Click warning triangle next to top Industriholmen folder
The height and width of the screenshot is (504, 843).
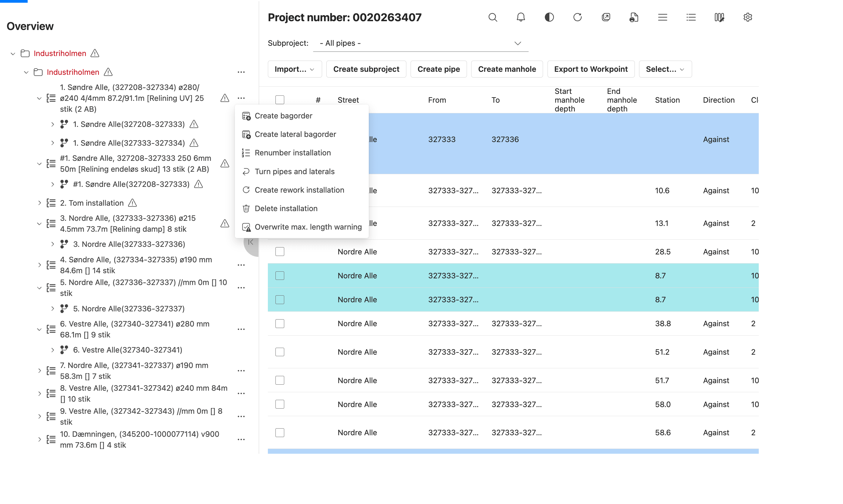pos(95,53)
